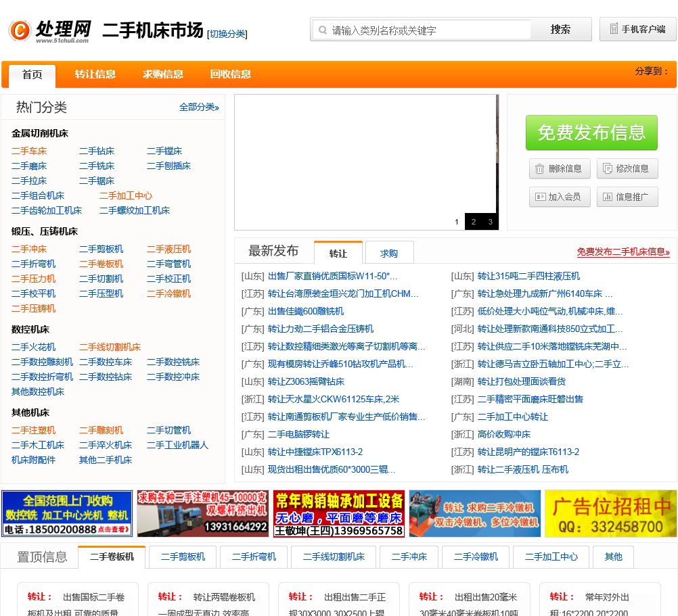678x616 pixels.
Task: Focus the keyword search input field
Action: point(422,30)
